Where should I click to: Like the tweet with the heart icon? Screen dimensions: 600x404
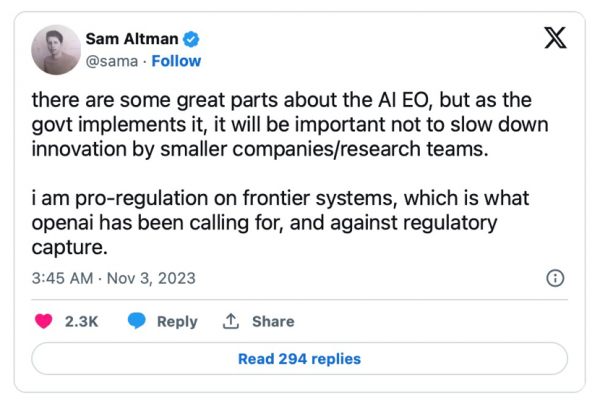click(x=45, y=321)
